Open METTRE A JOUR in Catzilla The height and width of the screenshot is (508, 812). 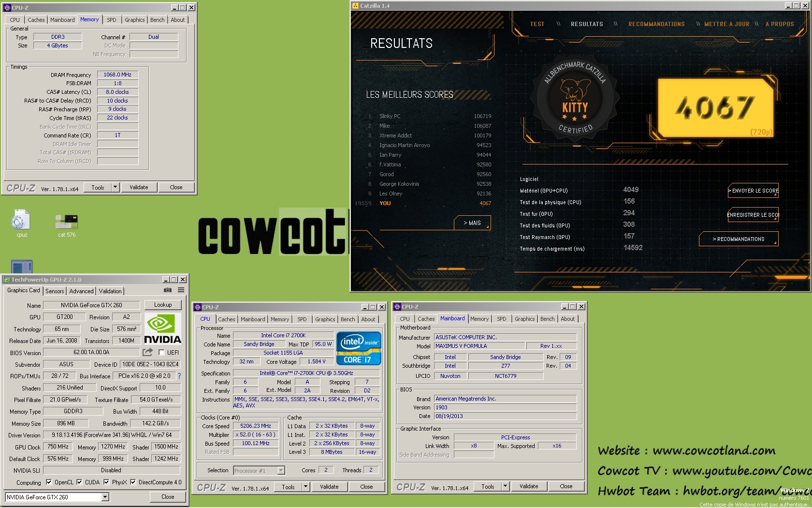click(x=727, y=24)
